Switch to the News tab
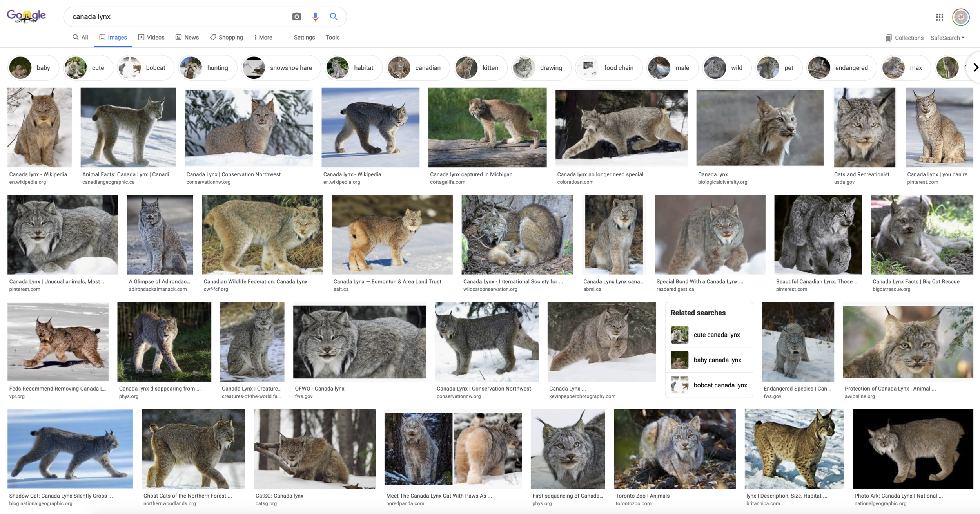Screen dimensions: 980x514 (187, 37)
